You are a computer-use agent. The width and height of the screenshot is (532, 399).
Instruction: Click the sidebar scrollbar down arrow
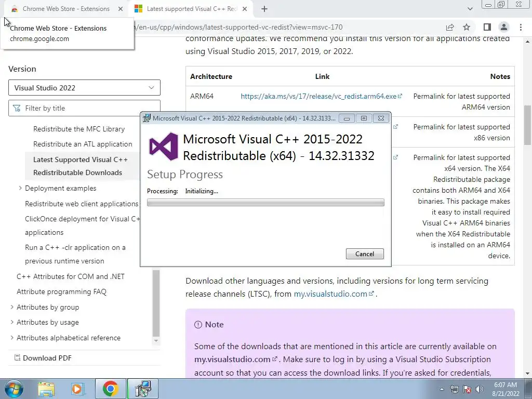[156, 341]
